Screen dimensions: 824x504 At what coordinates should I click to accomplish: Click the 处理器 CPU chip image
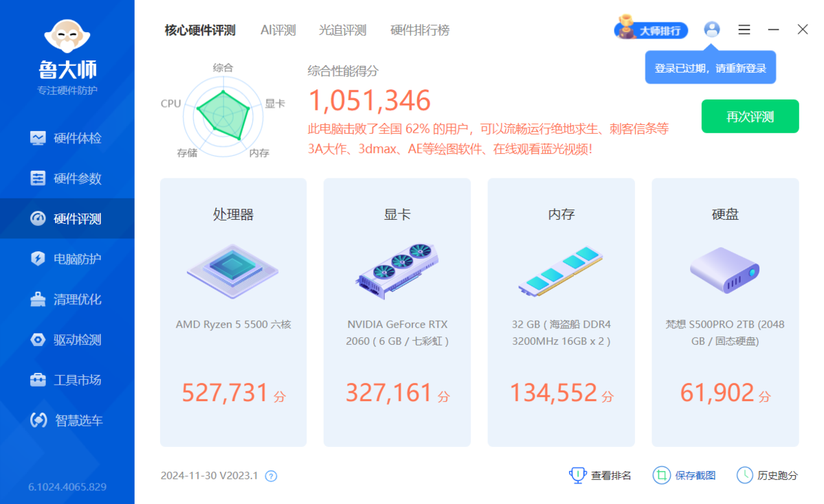[233, 271]
